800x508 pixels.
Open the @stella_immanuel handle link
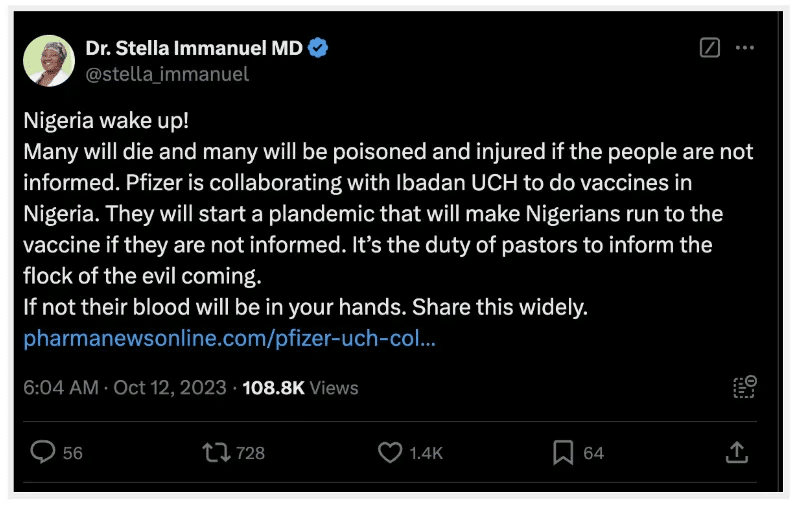point(167,74)
